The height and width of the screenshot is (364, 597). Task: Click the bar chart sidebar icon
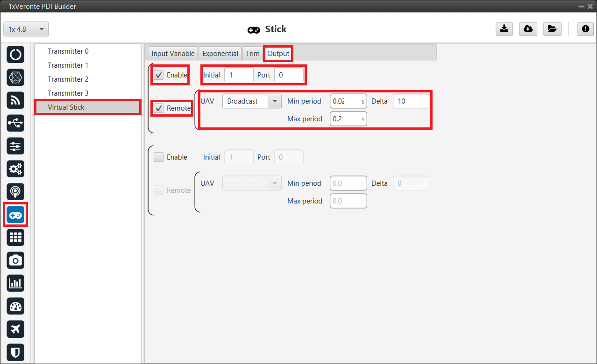pos(15,283)
